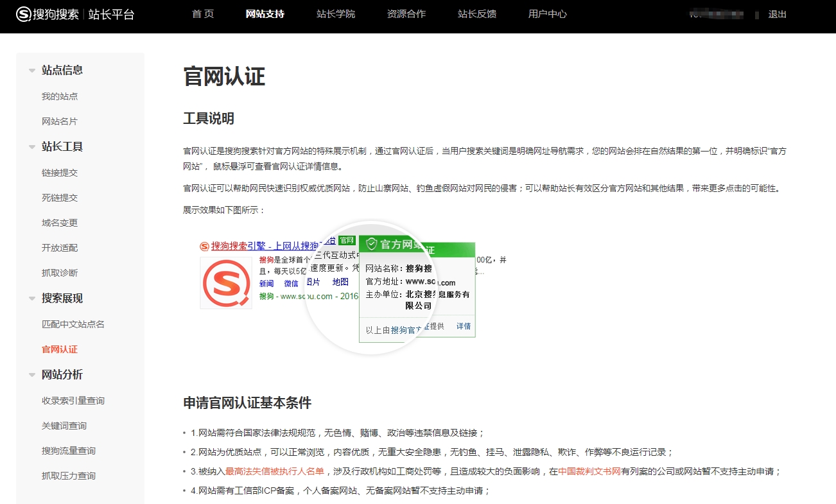Image resolution: width=836 pixels, height=504 pixels.
Task: Select 匹配中文站点名 in sidebar
Action: 73,324
